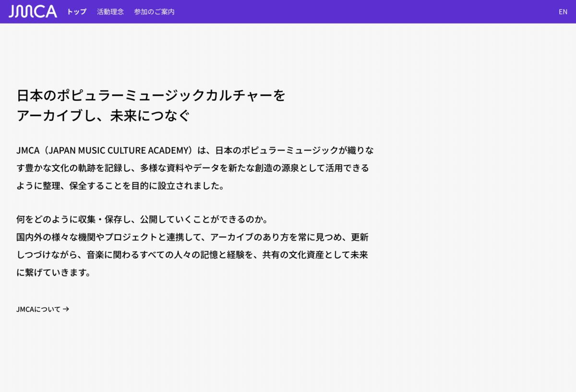
Task: Click the heading line アーカイブし、未来につなぐ
Action: (103, 116)
